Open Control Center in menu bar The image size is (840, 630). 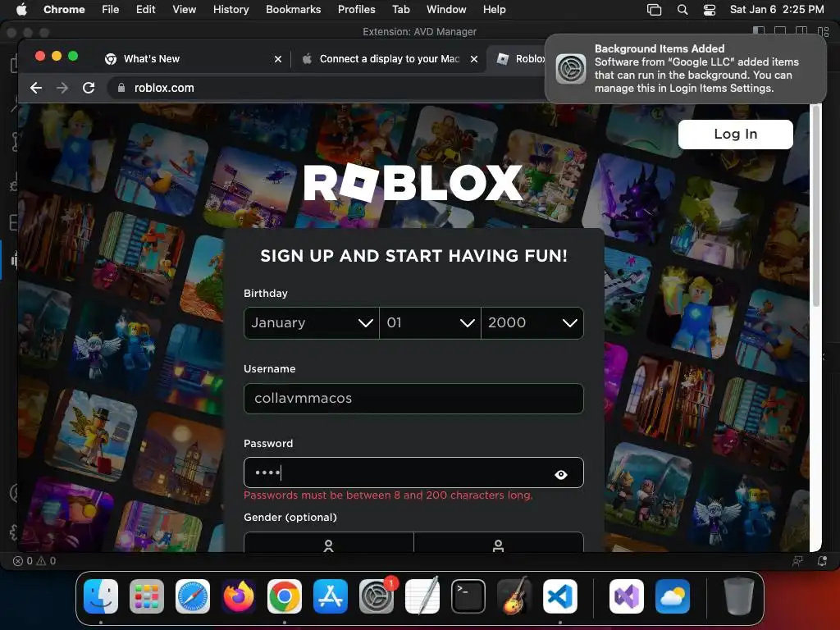[x=710, y=10]
